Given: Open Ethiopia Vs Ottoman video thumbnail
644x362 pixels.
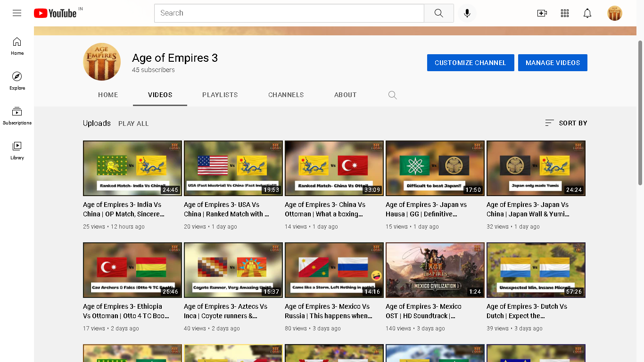Looking at the screenshot, I should tap(132, 270).
